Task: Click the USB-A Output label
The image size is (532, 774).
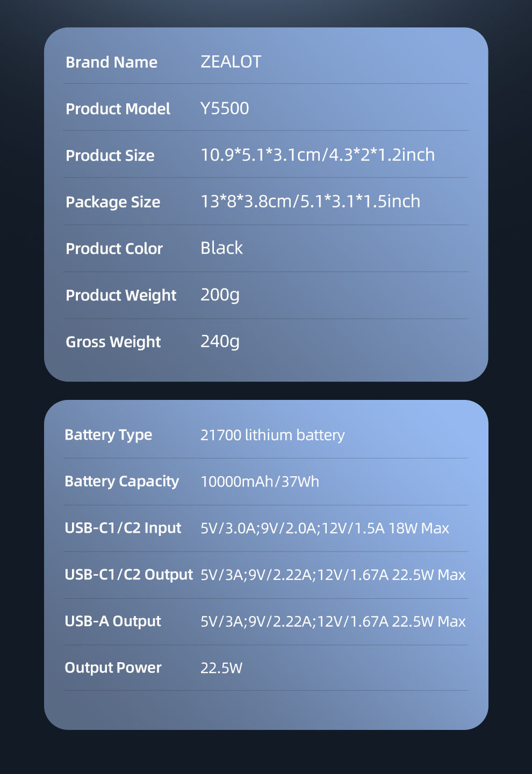Action: pyautogui.click(x=112, y=621)
